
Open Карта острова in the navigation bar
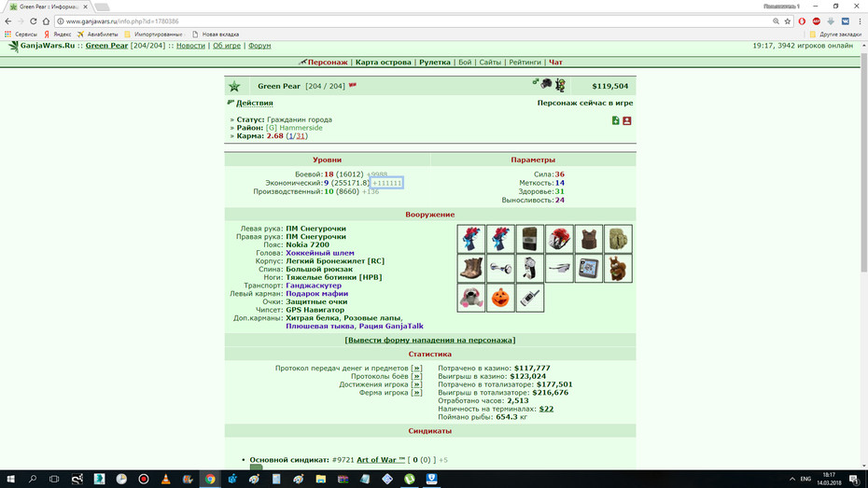click(x=383, y=62)
